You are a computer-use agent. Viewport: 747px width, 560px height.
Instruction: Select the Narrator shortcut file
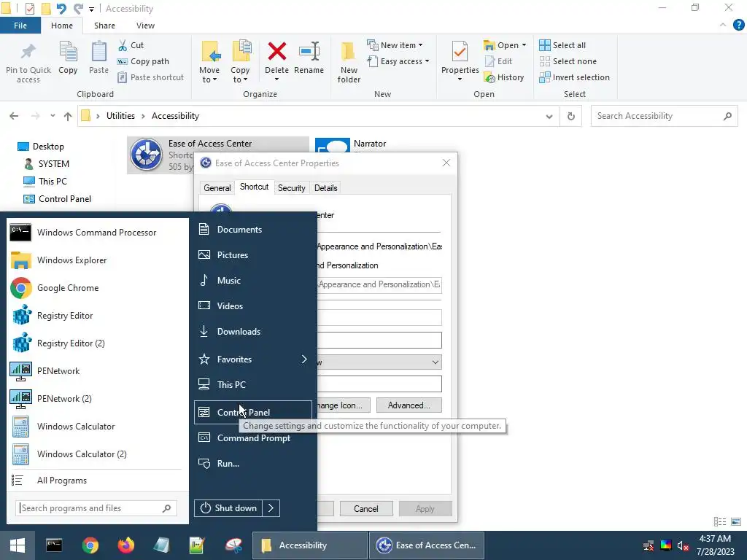point(370,144)
